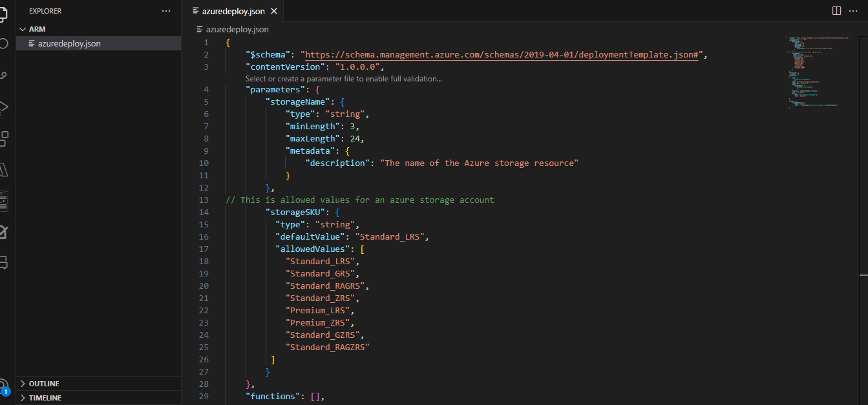Screen dimensions: 868x405
Task: Click the "Standard_GZRS" value
Action: point(323,335)
